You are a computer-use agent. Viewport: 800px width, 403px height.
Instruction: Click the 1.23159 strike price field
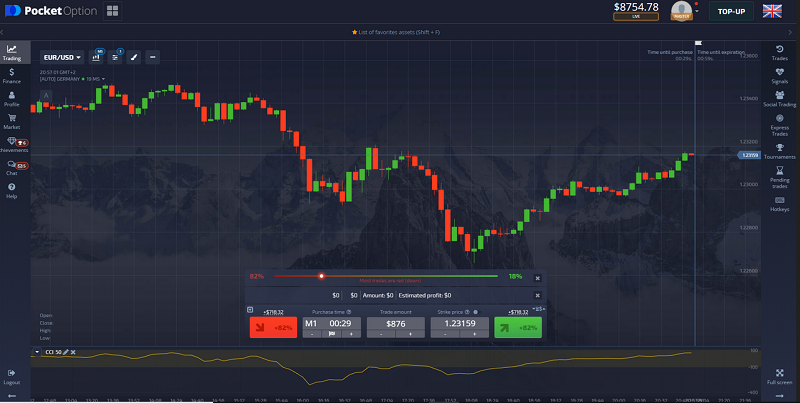pos(460,323)
